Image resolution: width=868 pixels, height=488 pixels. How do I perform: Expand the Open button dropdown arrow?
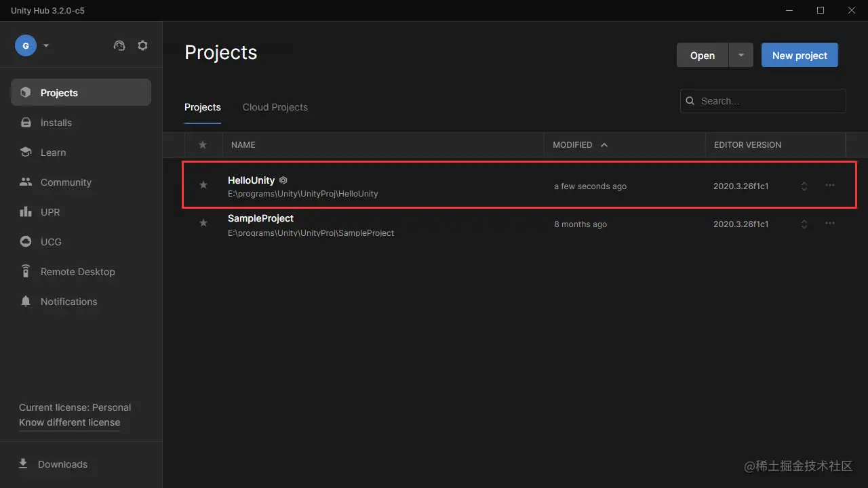[x=741, y=56]
